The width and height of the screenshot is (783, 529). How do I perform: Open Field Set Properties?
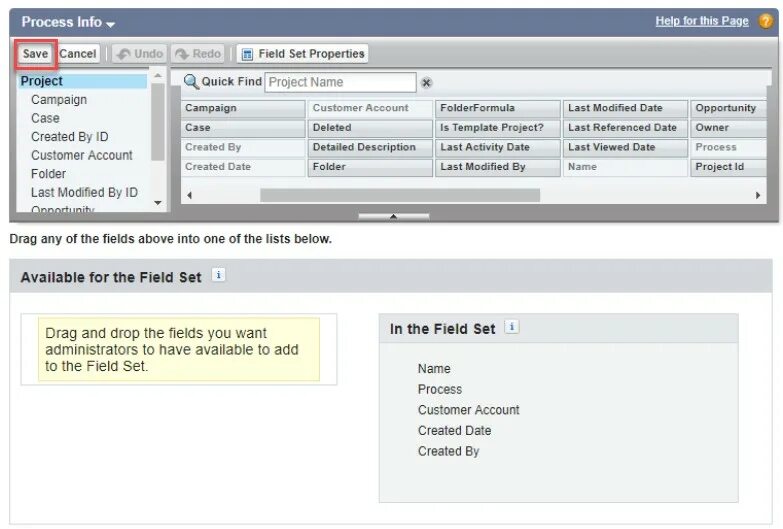point(303,54)
